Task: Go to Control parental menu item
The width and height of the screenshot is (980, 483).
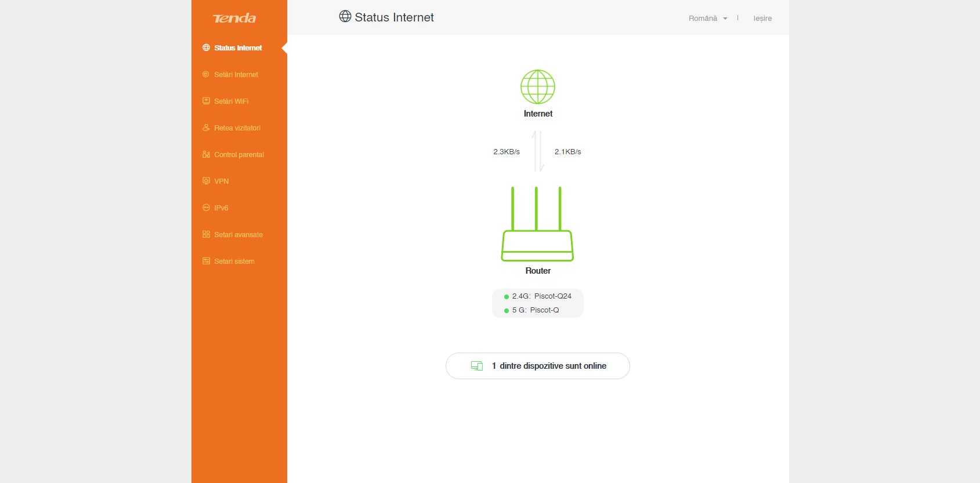Action: [x=239, y=155]
